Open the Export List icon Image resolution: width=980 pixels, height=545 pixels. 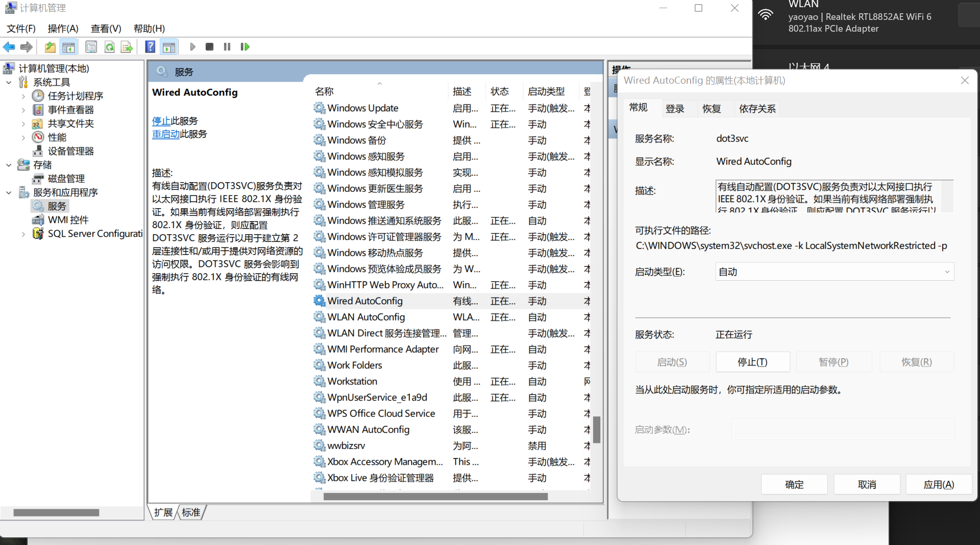tap(127, 46)
